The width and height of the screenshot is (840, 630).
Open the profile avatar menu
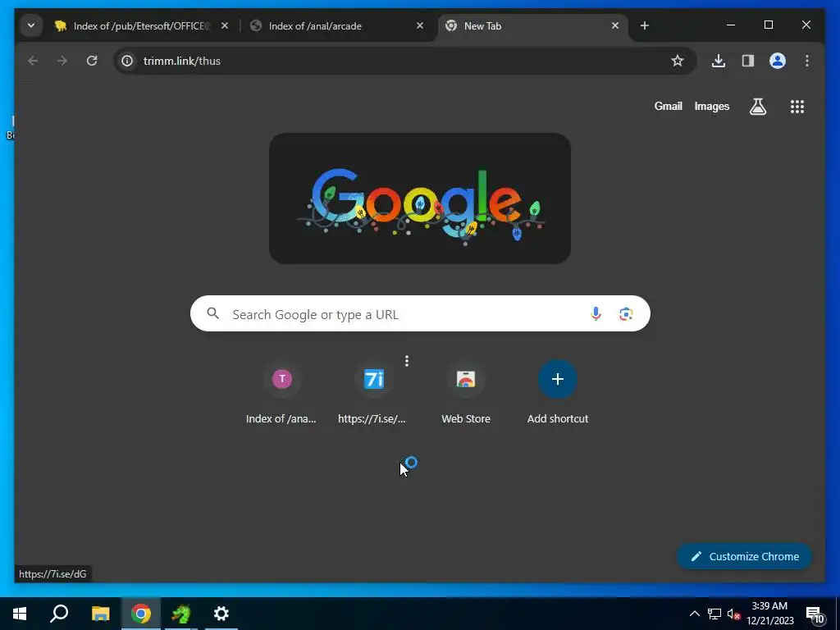coord(778,61)
